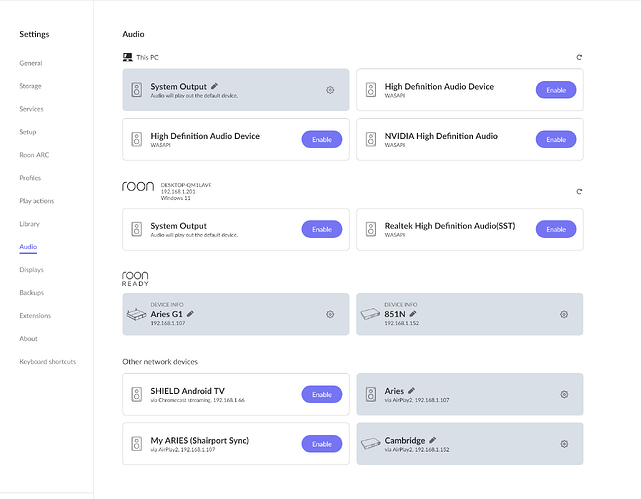Enable the right-column High Definition Audio Device
The width and height of the screenshot is (641, 499).
(556, 90)
